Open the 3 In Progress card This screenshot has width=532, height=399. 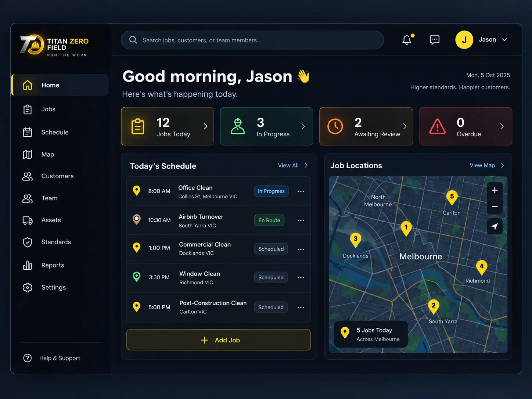(266, 126)
